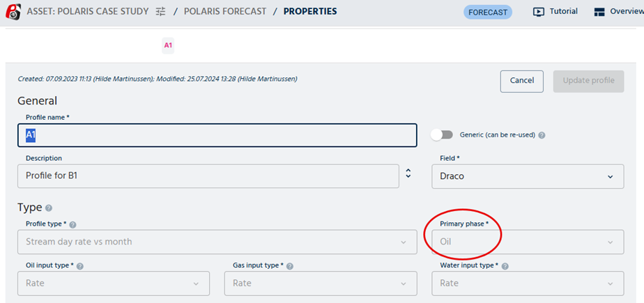Expand the Oil input type dropdown
Screen dimensions: 644x303
[113, 283]
